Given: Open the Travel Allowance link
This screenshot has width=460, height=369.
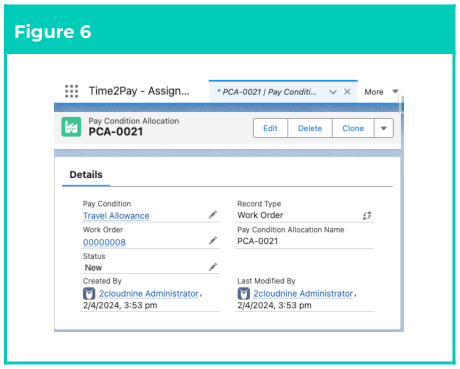Looking at the screenshot, I should click(116, 216).
